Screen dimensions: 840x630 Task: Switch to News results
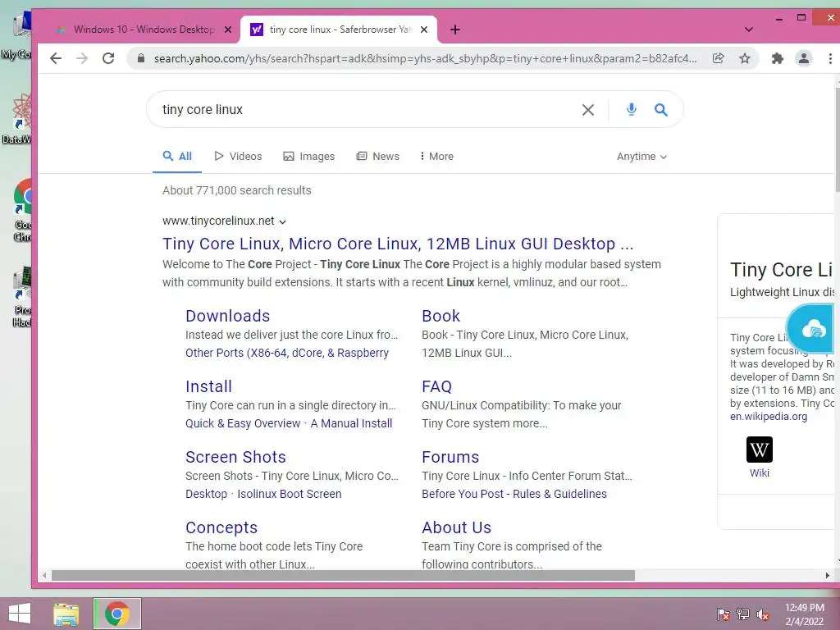(x=377, y=157)
